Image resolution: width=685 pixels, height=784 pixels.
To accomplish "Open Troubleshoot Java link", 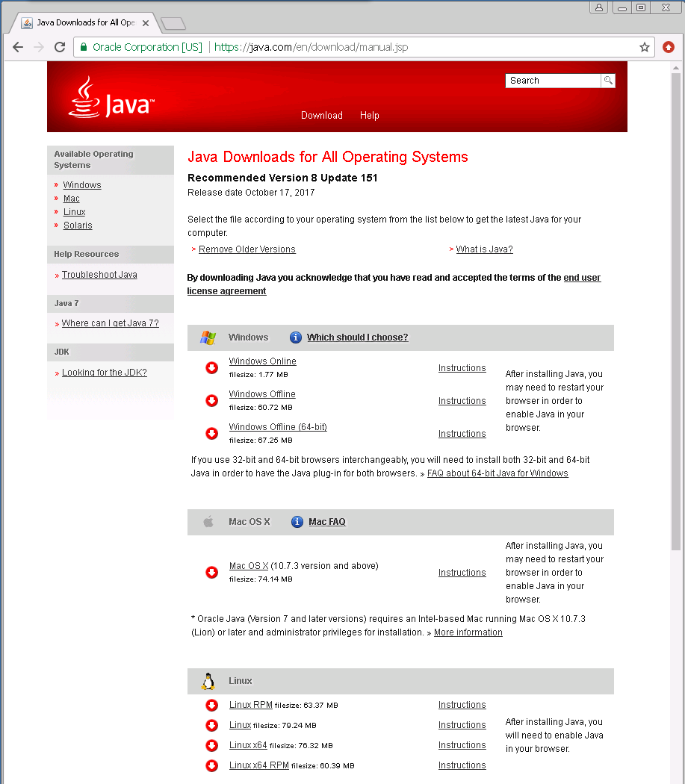I will point(99,275).
